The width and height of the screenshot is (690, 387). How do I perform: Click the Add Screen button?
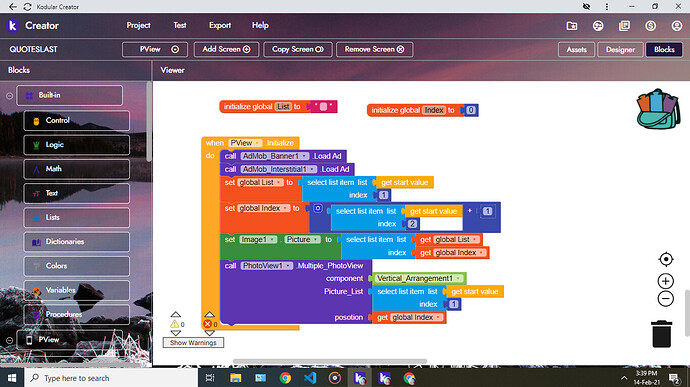[226, 49]
